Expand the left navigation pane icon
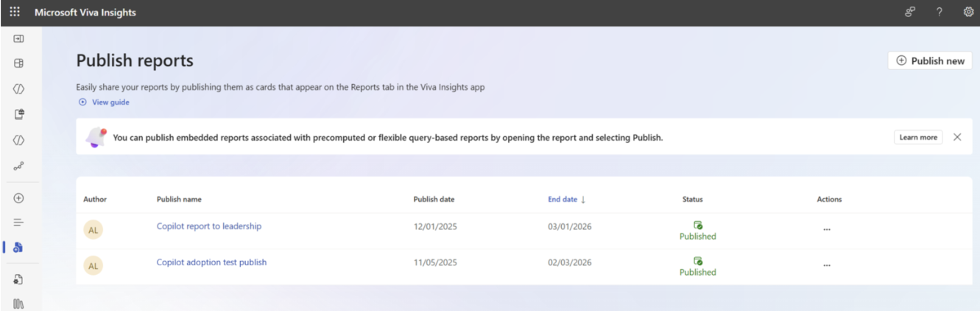Screen dimensions: 980x311 [19, 38]
